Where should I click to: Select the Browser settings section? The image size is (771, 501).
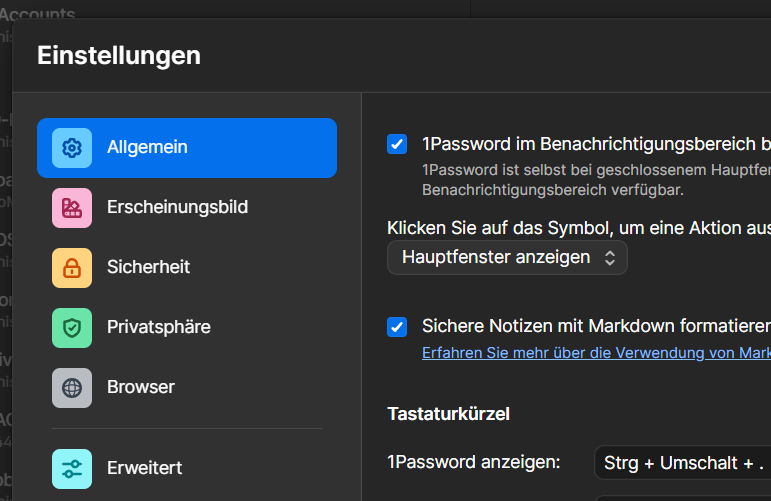click(x=141, y=388)
